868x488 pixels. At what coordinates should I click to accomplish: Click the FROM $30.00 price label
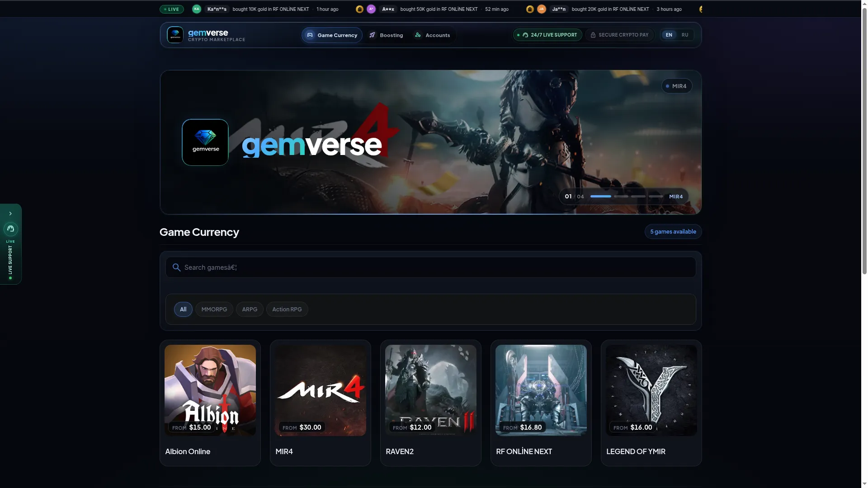click(302, 427)
